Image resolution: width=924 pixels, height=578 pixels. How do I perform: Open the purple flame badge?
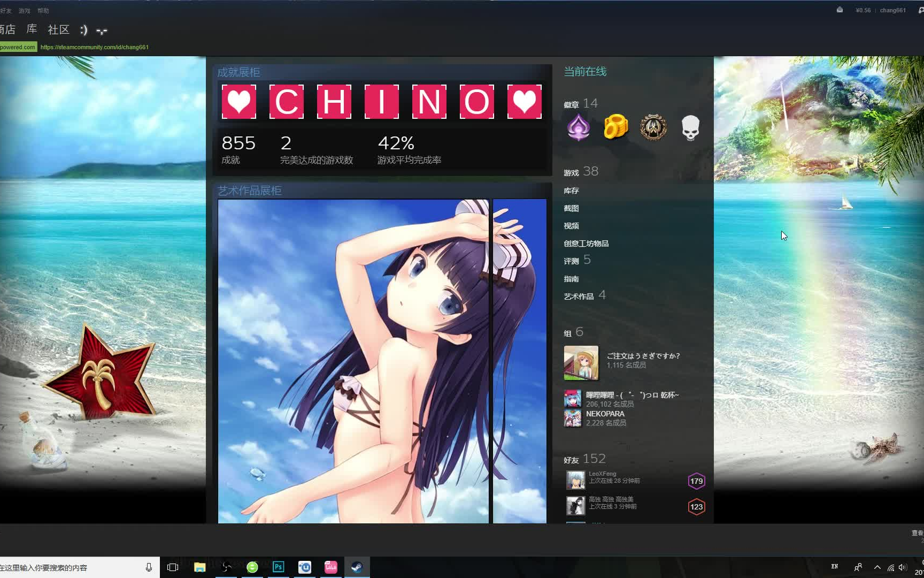[x=579, y=128]
